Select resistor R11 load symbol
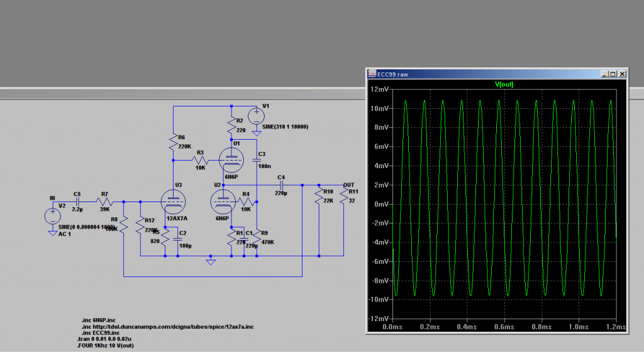The height and width of the screenshot is (352, 644). [x=344, y=195]
